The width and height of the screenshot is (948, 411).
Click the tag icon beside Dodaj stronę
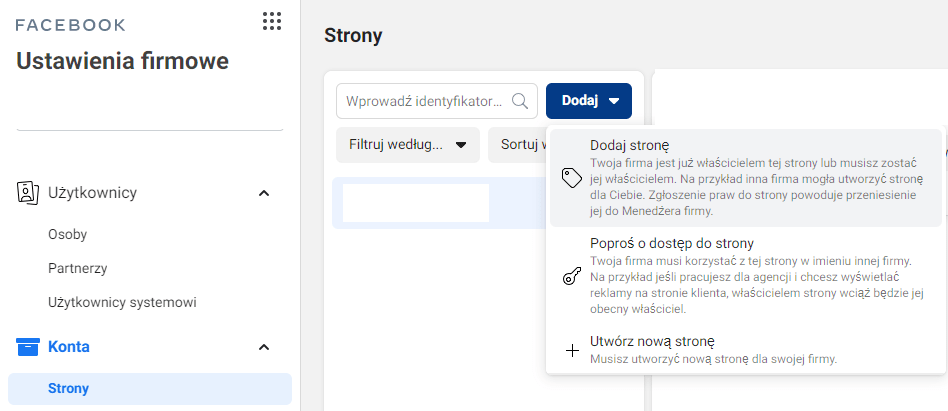(x=572, y=178)
